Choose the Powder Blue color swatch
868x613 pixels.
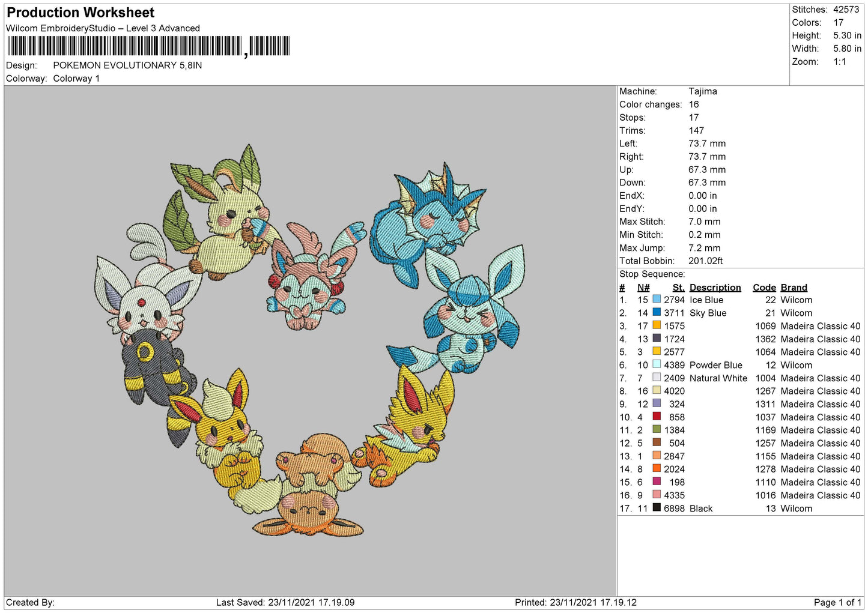pos(657,365)
